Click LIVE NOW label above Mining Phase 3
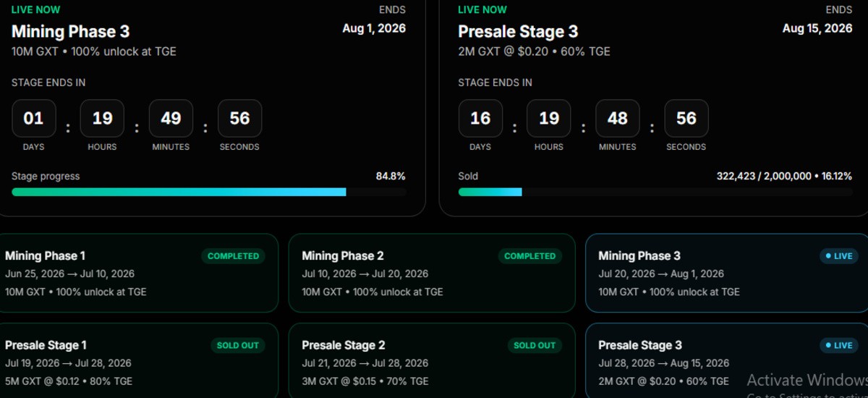 tap(36, 10)
